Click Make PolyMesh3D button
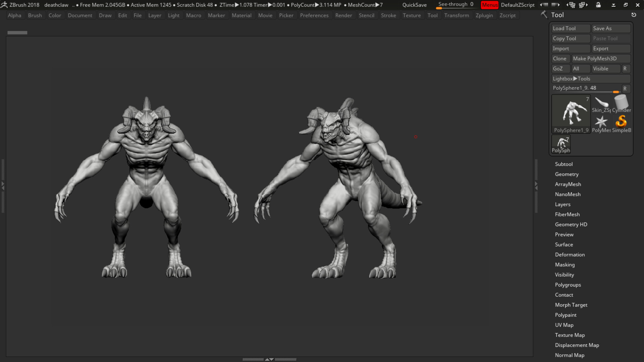644x362 pixels. coord(601,58)
